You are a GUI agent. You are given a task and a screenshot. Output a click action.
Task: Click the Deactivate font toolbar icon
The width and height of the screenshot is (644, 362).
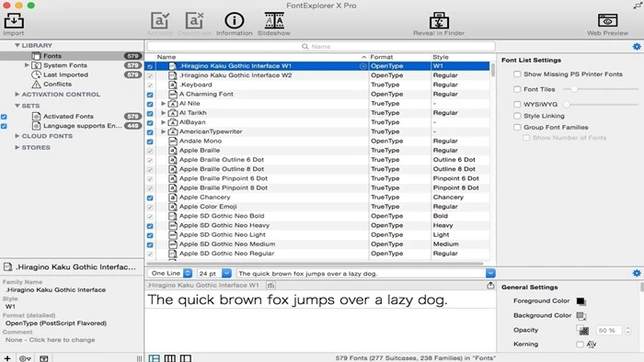(x=194, y=24)
